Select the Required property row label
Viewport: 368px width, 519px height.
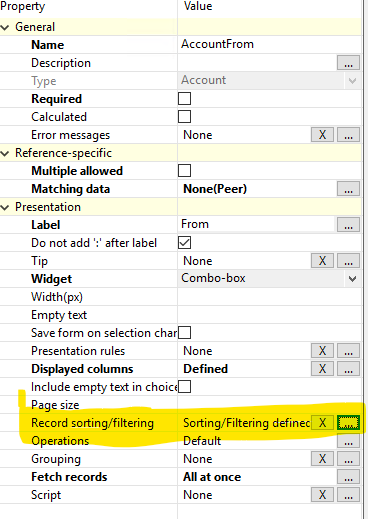click(x=56, y=99)
